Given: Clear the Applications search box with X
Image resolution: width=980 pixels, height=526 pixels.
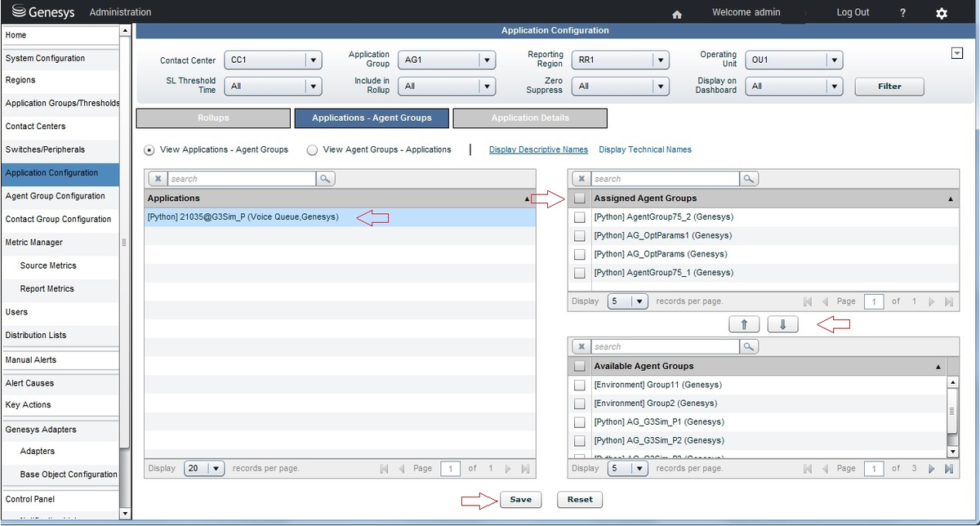Looking at the screenshot, I should pos(158,179).
